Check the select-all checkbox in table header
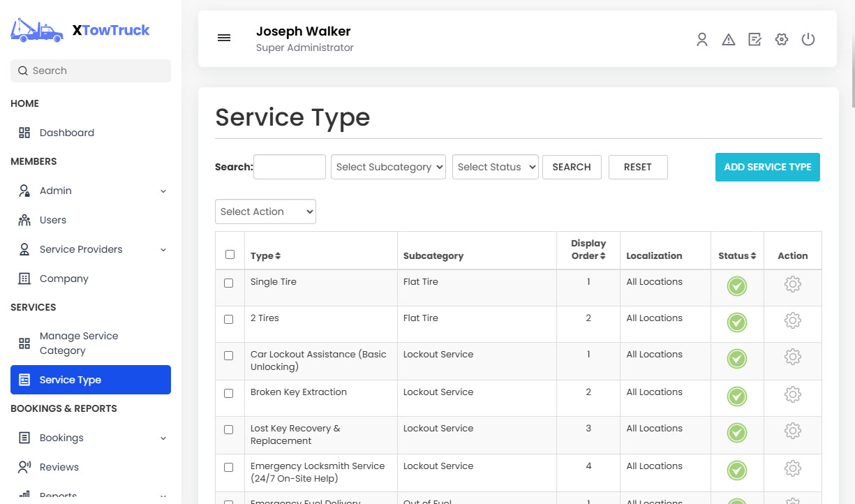The image size is (855, 504). click(230, 254)
